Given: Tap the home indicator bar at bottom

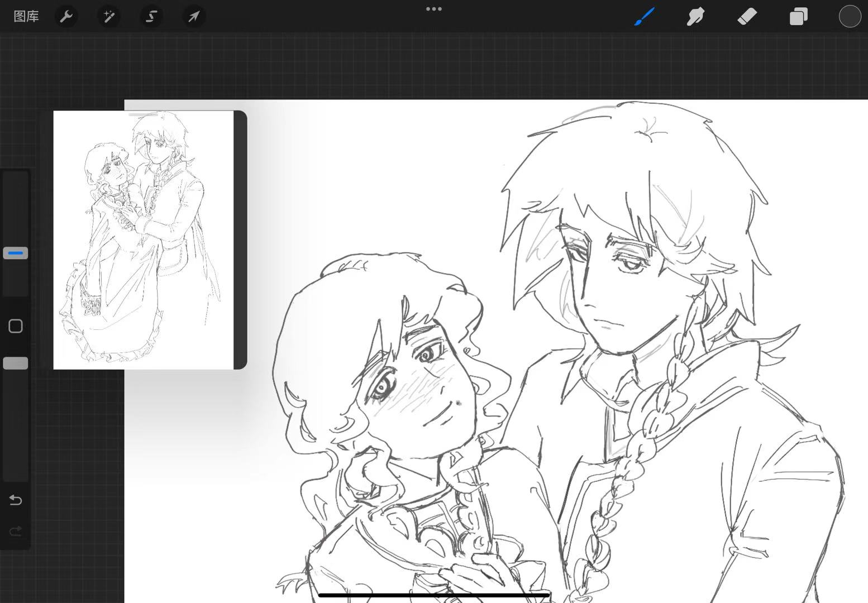Looking at the screenshot, I should 434,595.
